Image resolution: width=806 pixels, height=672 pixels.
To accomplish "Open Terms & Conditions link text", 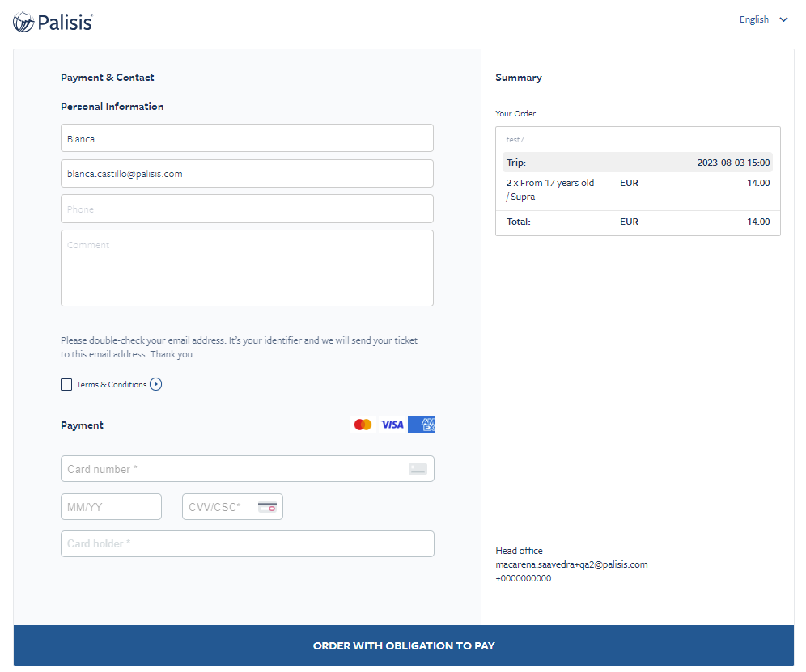I will (x=112, y=384).
